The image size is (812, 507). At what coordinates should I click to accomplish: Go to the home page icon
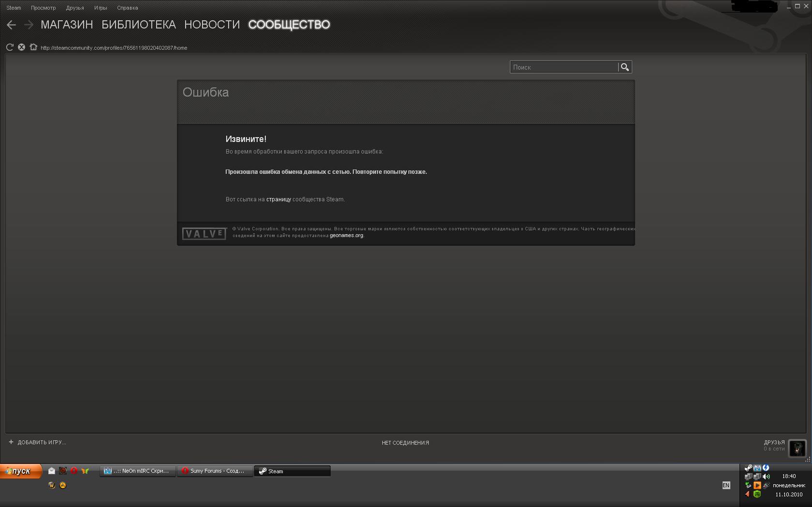coord(33,47)
